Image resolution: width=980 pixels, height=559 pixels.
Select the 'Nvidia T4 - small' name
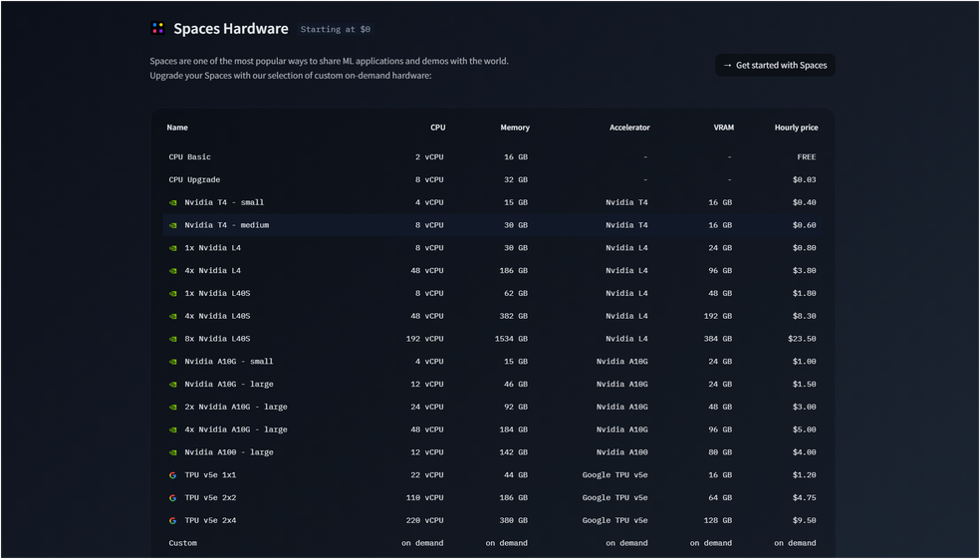[224, 202]
